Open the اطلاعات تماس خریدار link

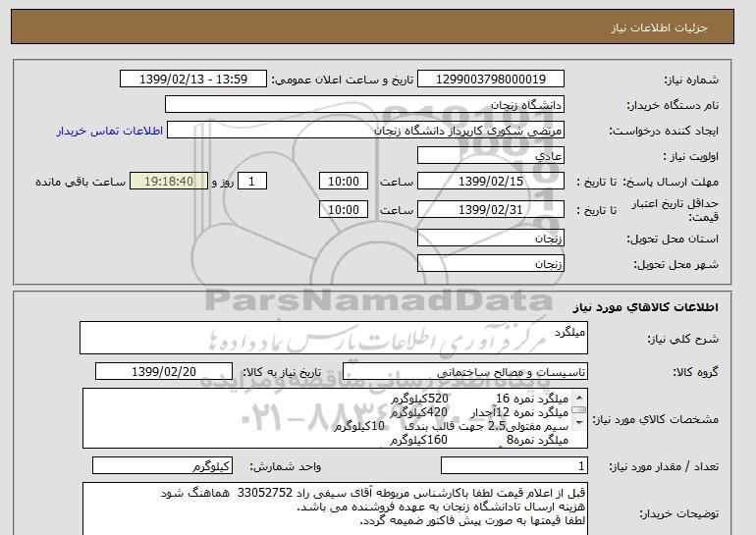[x=109, y=132]
